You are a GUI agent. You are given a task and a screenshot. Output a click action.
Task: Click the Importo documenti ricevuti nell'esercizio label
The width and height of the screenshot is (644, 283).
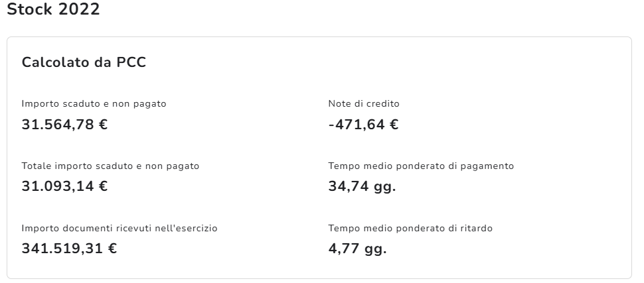click(120, 229)
